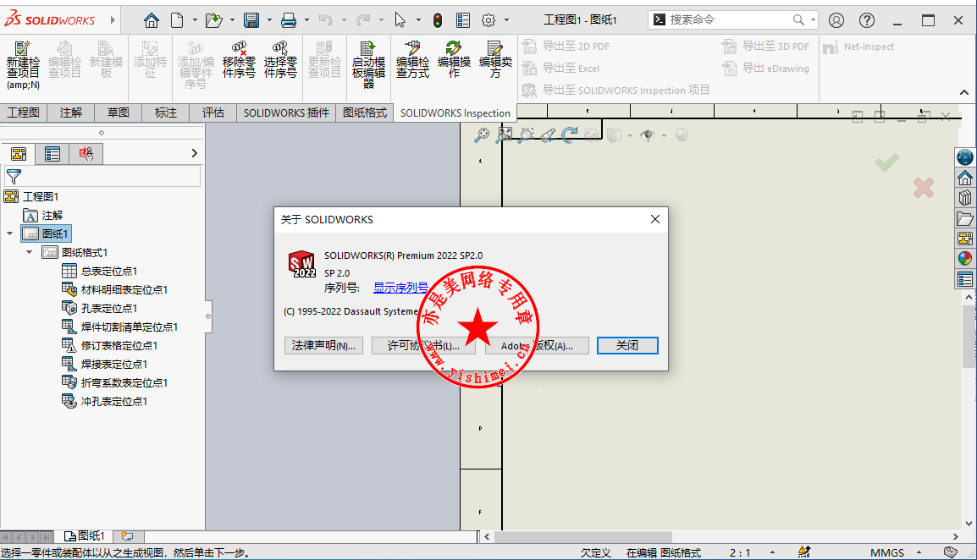Open the dropdown arrow next to Save

tap(269, 20)
